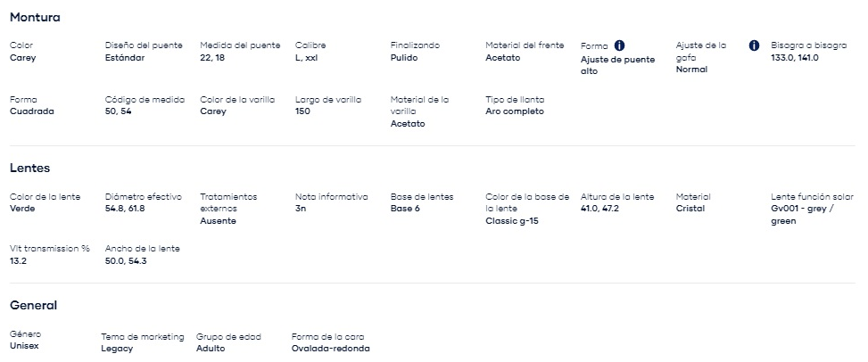
Task: Click the Verde lens color value
Action: tap(22, 209)
